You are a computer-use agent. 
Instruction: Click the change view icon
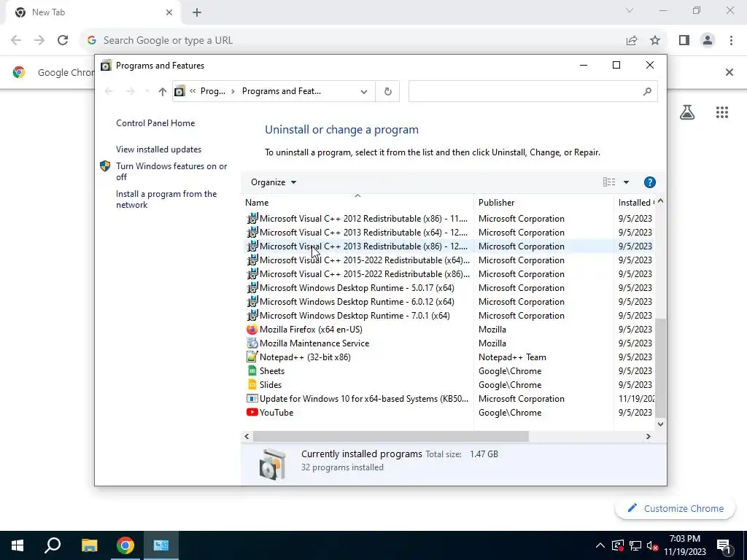(609, 182)
